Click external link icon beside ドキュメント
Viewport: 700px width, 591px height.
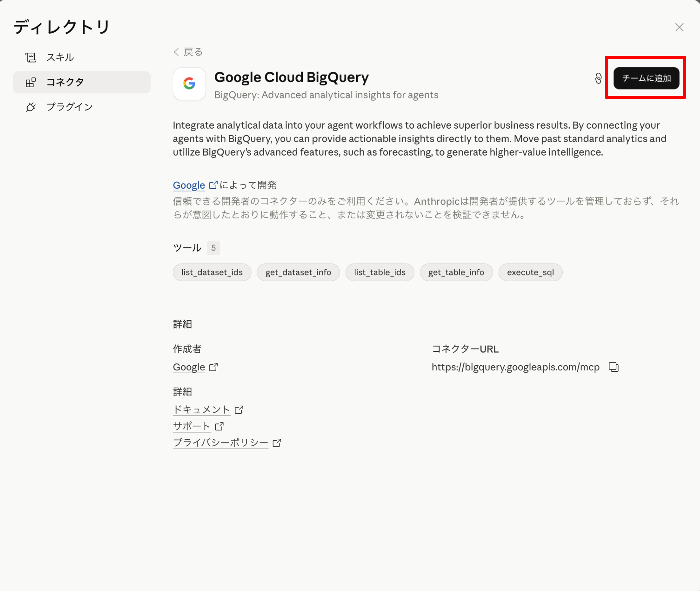coord(239,410)
